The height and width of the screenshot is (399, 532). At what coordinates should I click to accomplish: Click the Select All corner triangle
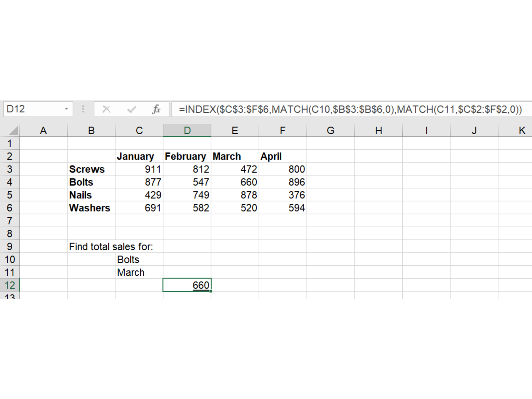(13, 131)
